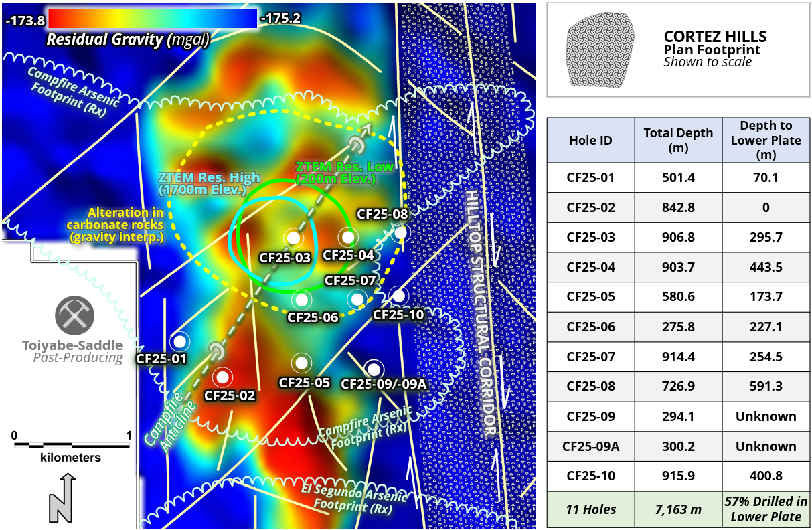Click the CF25-10 drill hole marker on map
The width and height of the screenshot is (812, 530).
coord(398,295)
